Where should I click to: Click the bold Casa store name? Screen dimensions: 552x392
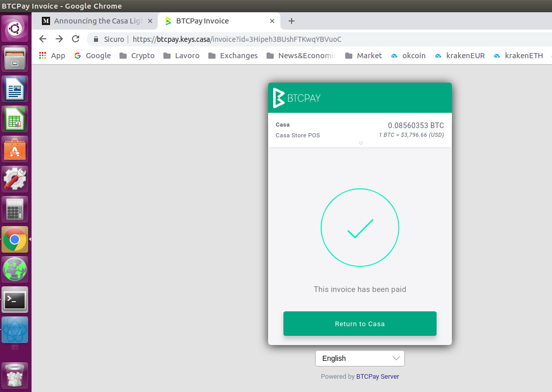tap(283, 125)
